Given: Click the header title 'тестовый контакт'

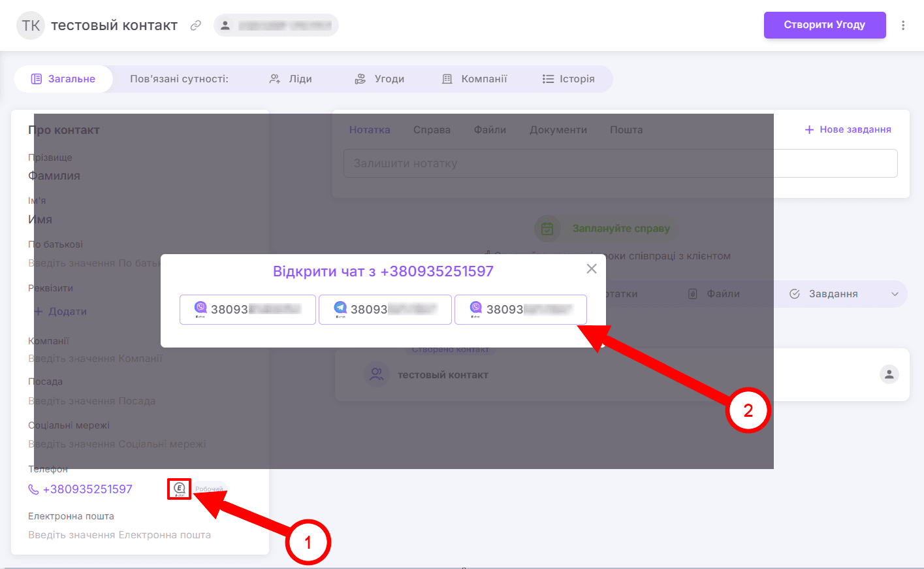Looking at the screenshot, I should [x=114, y=25].
